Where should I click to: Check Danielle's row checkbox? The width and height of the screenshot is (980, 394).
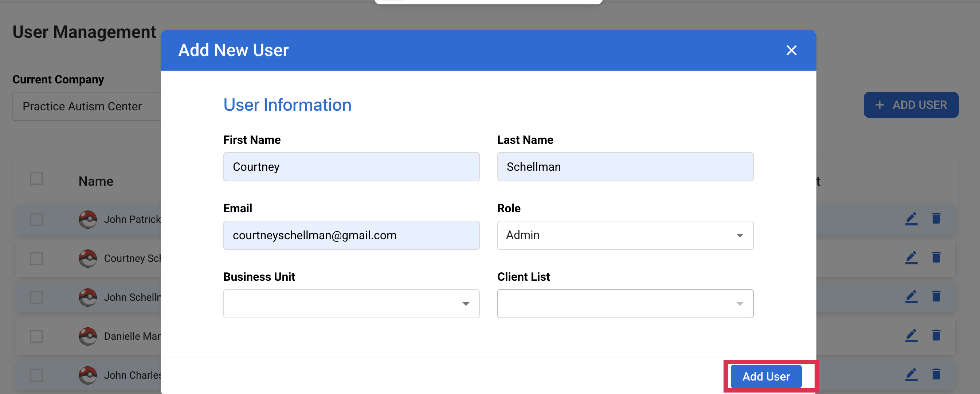pyautogui.click(x=36, y=336)
